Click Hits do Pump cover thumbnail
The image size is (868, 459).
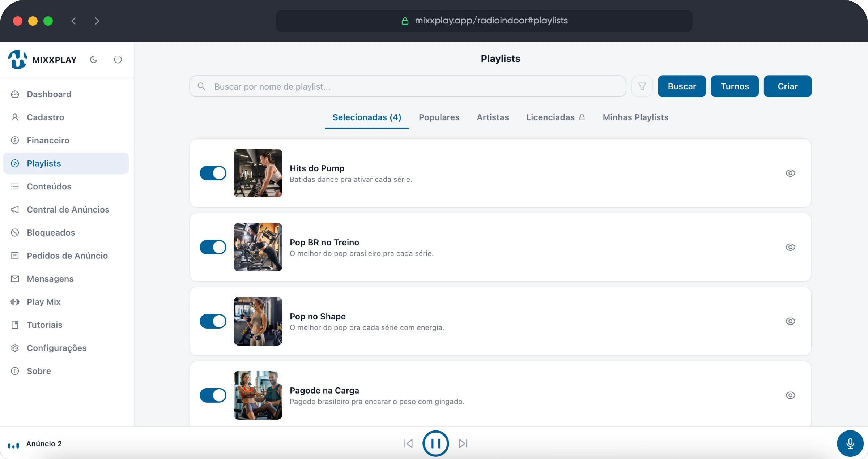258,173
